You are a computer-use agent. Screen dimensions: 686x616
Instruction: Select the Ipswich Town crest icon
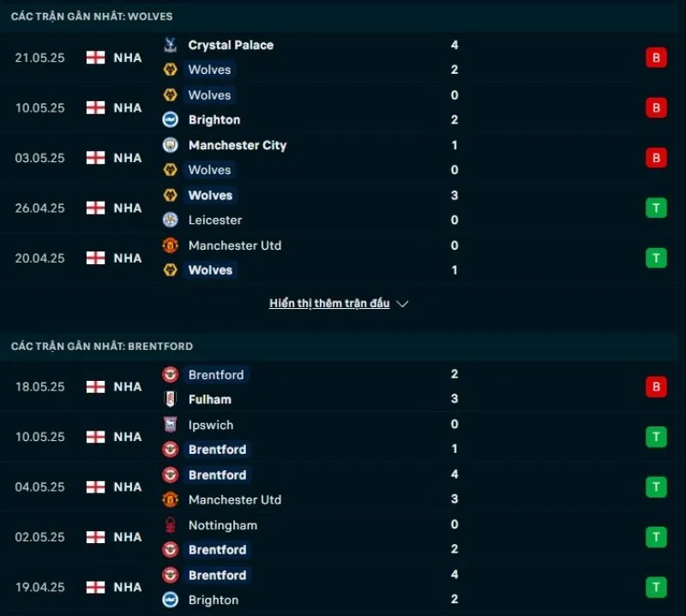click(x=171, y=425)
